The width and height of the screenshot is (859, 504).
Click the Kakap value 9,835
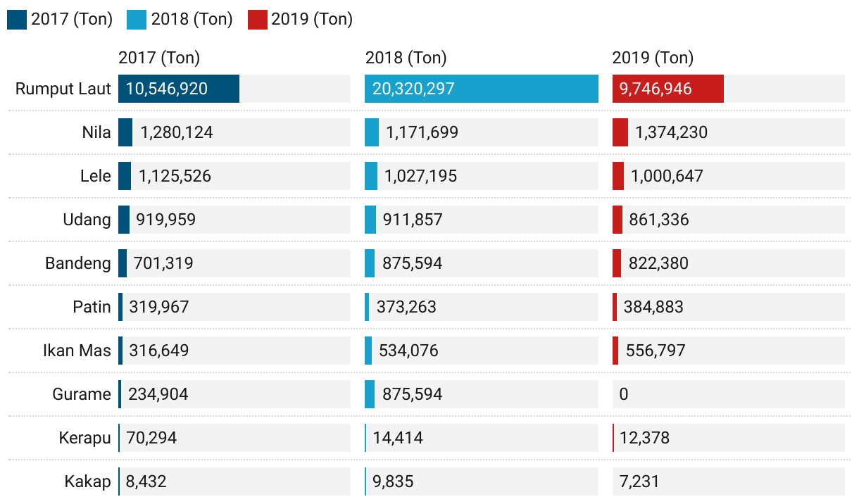click(x=393, y=481)
